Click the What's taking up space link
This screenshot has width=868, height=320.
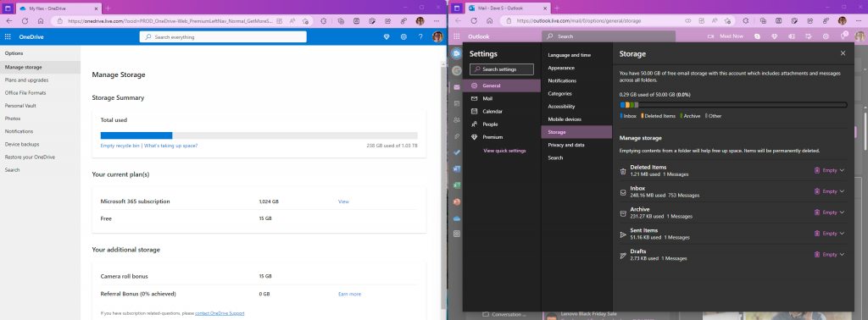170,146
